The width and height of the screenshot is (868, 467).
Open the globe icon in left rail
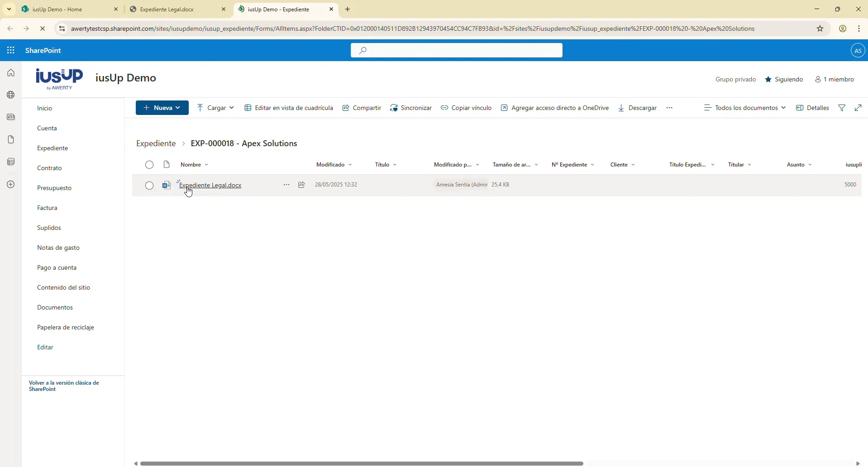11,95
